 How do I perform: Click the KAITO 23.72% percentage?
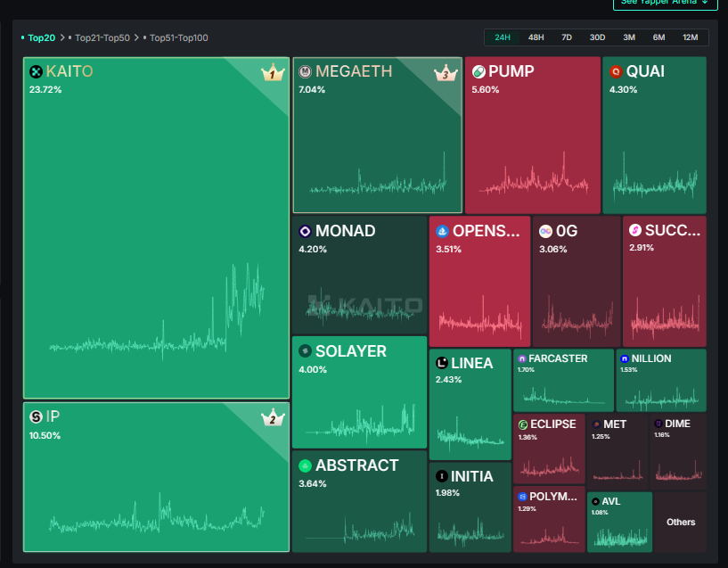[45, 90]
